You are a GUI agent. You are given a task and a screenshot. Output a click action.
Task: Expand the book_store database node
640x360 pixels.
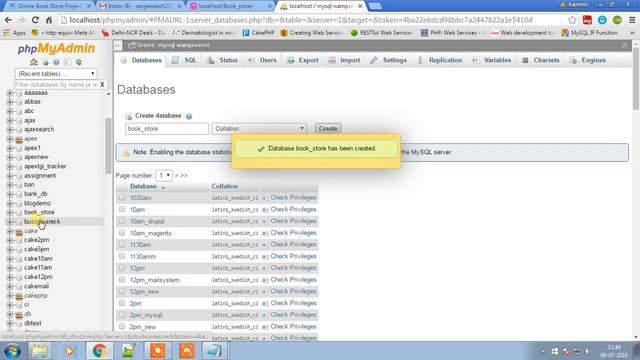(x=10, y=212)
